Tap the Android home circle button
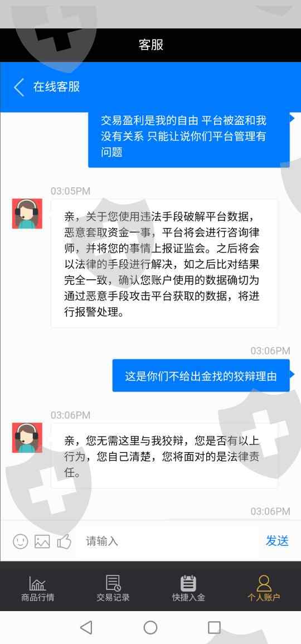 [151, 627]
